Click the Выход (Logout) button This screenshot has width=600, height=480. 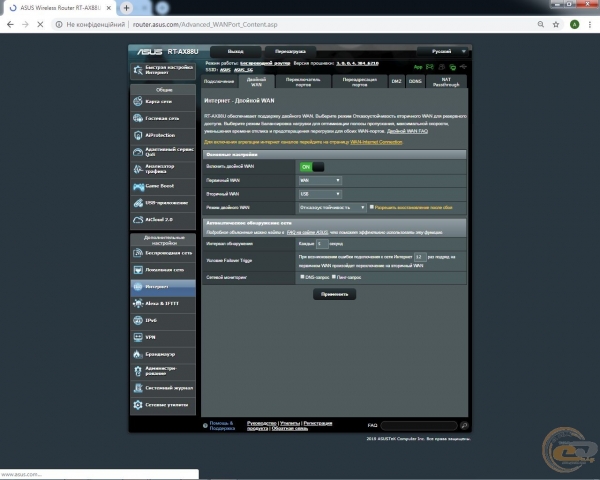[235, 51]
